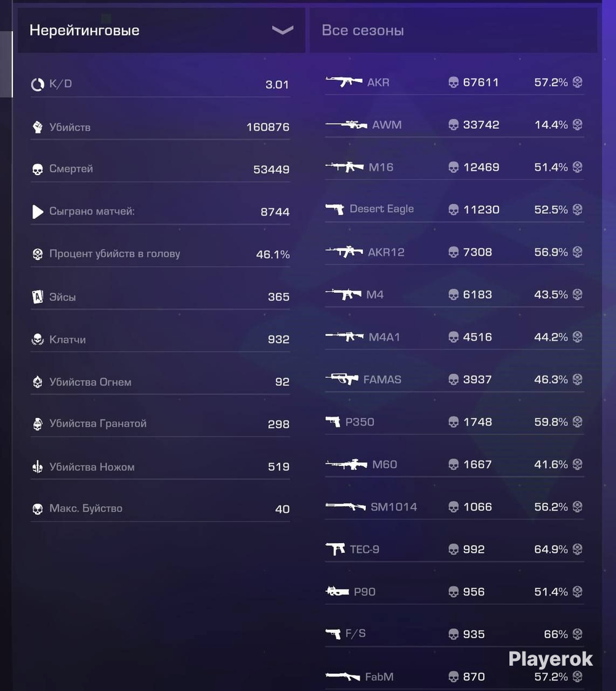616x691 pixels.
Task: Click the Убийства Ножом knife icon
Action: click(x=38, y=467)
